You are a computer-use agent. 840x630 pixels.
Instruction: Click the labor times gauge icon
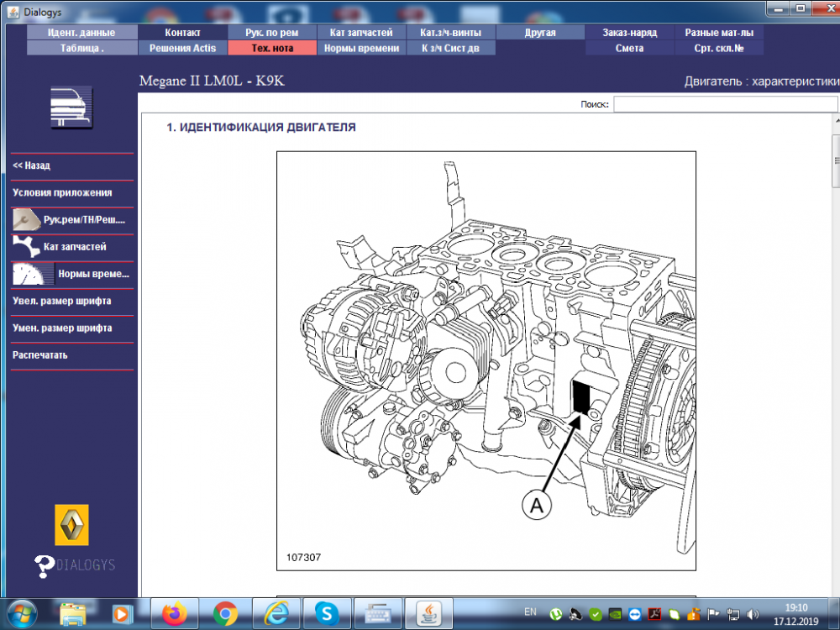tap(34, 274)
